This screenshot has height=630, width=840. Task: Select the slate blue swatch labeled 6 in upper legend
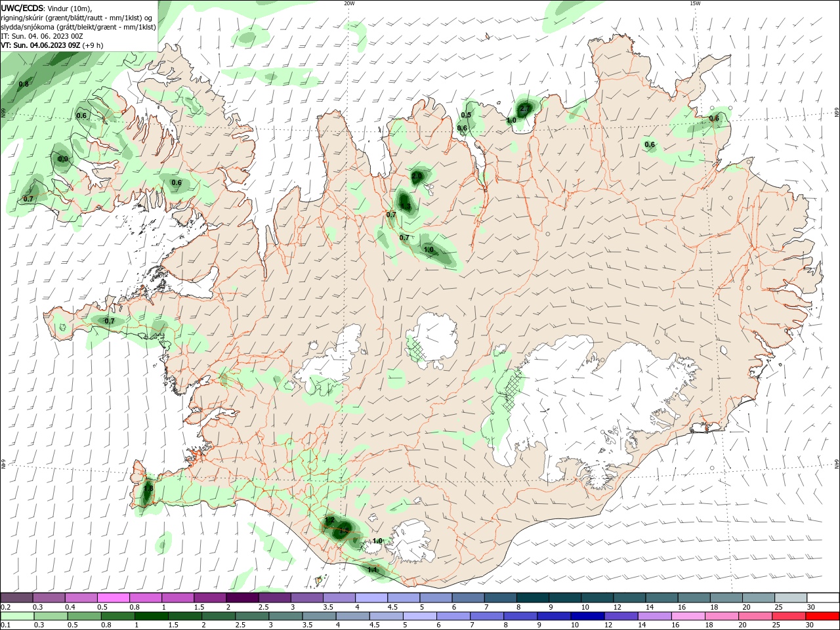[x=469, y=598]
